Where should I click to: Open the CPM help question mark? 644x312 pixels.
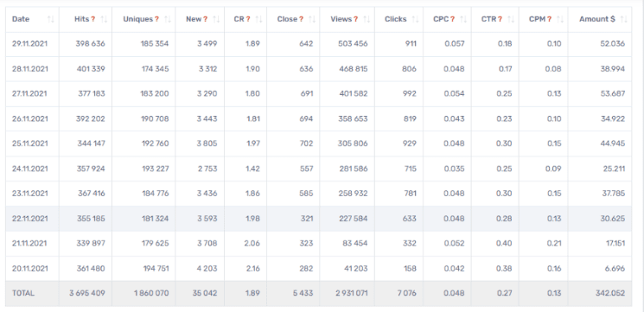550,19
